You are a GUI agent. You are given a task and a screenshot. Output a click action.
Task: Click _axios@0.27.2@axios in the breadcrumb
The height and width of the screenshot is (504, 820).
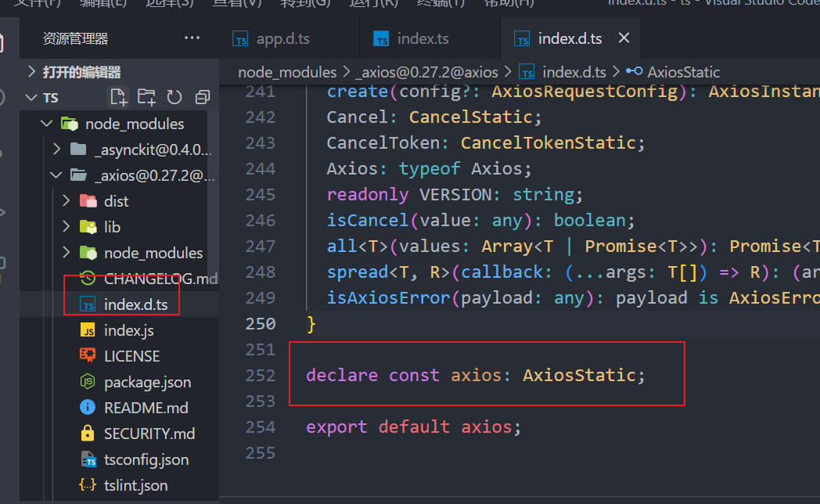[x=426, y=72]
